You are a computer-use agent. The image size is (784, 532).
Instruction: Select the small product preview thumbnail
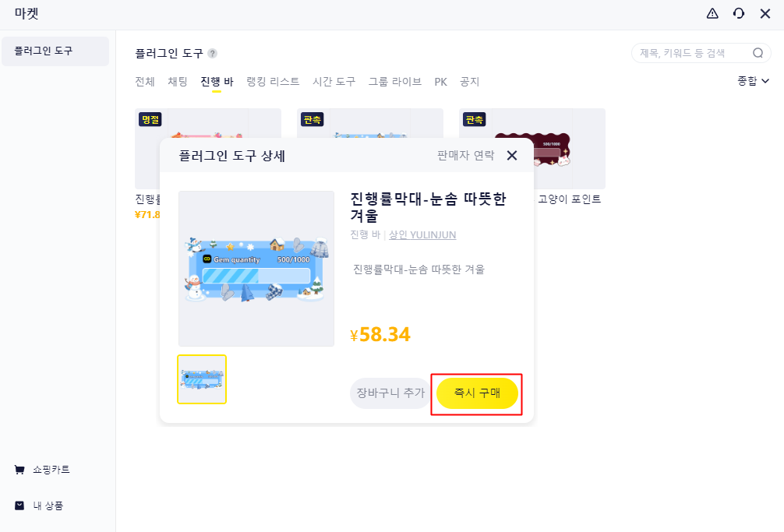pyautogui.click(x=202, y=379)
